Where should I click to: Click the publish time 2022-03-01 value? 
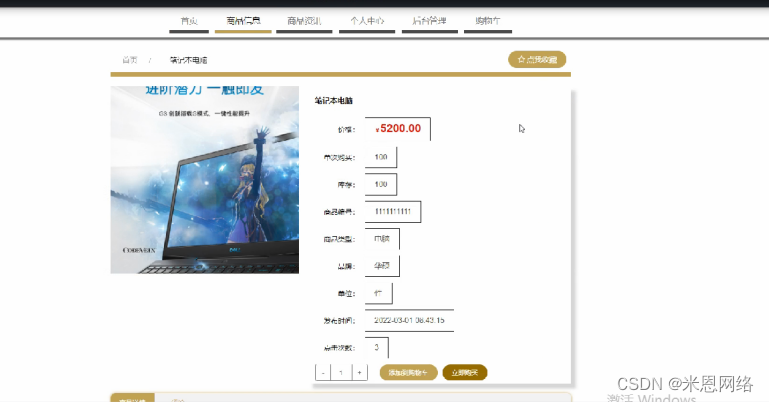pos(410,321)
